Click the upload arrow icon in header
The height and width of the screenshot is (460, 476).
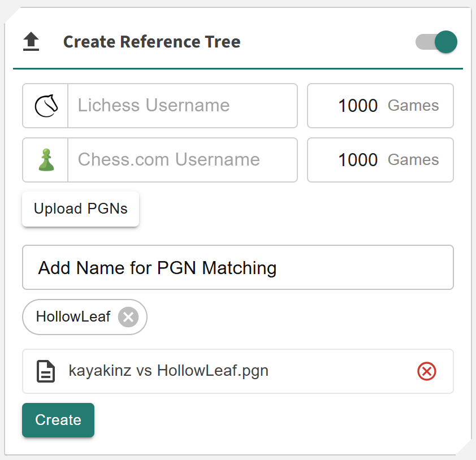click(x=31, y=42)
